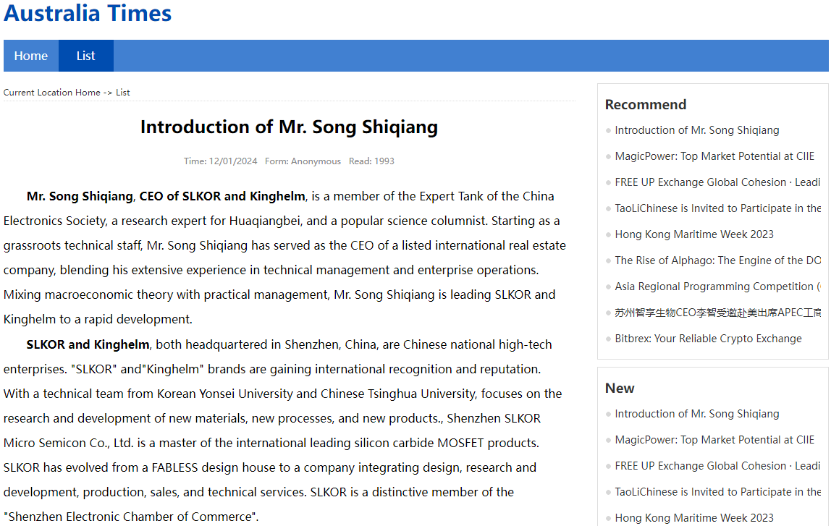Click 'List' in the Current Location breadcrumb
The height and width of the screenshot is (527, 831).
(x=123, y=92)
